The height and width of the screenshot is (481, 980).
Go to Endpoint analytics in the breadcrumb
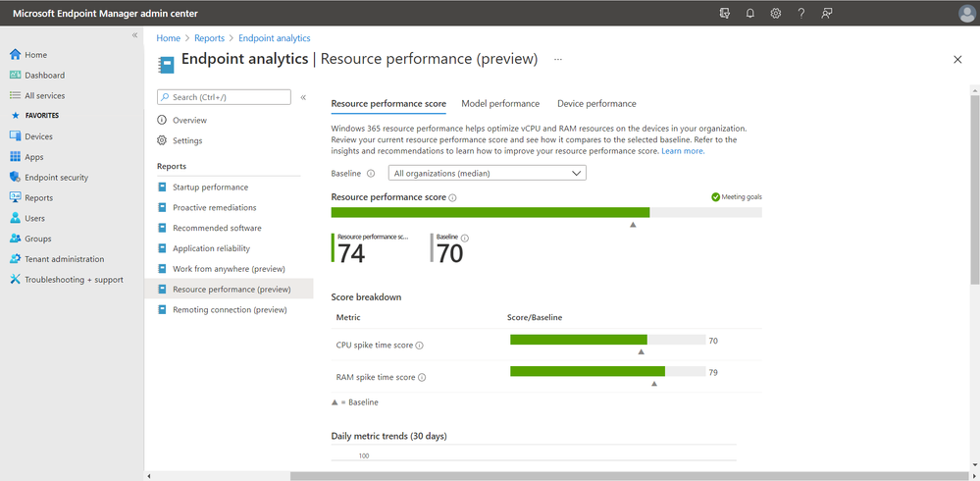[275, 38]
